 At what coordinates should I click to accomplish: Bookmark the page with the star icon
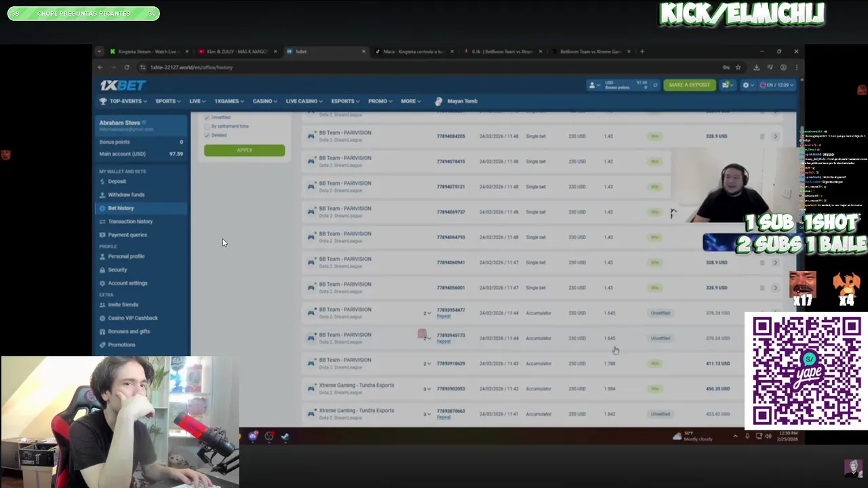pos(738,67)
